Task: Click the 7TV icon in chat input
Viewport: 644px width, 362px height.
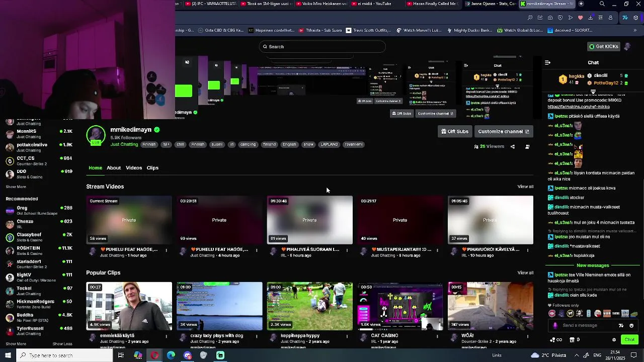Action: pyautogui.click(x=621, y=326)
